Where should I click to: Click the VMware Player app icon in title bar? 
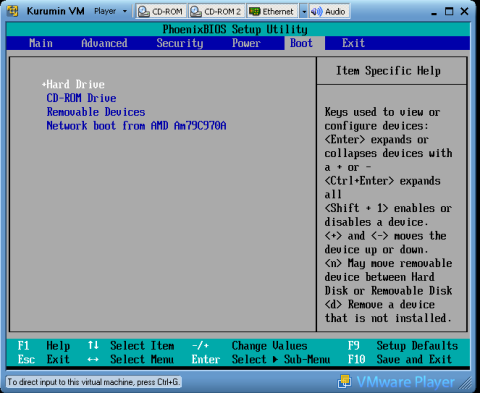coord(12,11)
